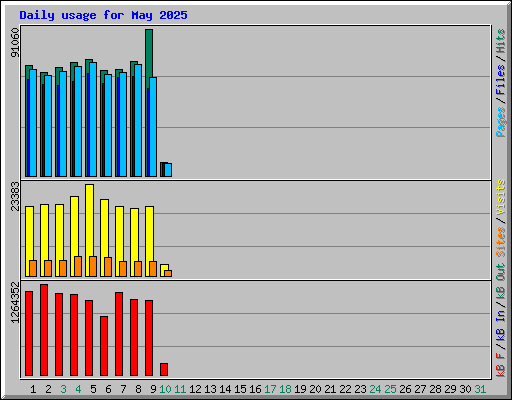
Task: Click day number 26 on the axis
Action: tap(405, 389)
